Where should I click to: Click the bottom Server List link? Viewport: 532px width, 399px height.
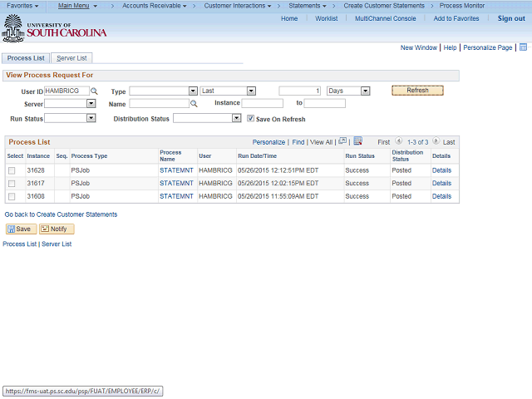[x=57, y=244]
